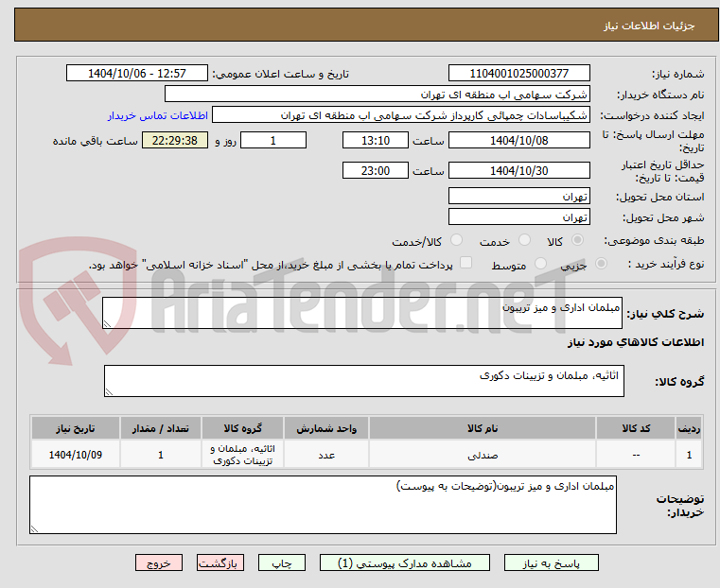Screen dimensions: 720x588
Task: Select the متوسط purchase type radio
Action: 540,263
